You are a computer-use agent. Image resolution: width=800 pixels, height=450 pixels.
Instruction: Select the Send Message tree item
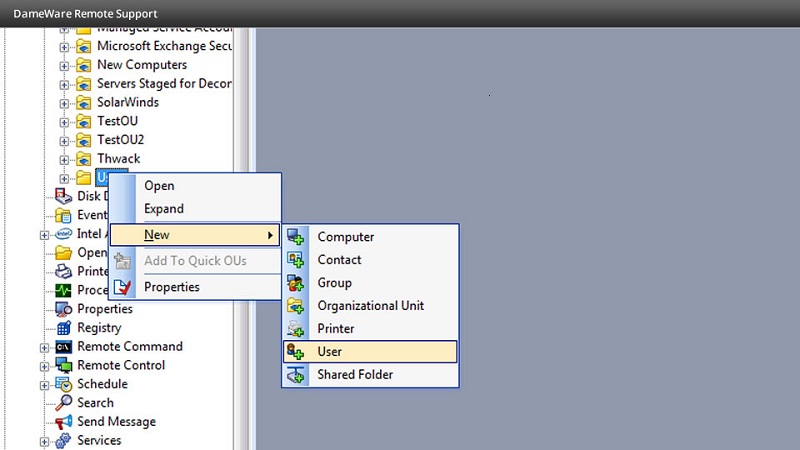116,421
